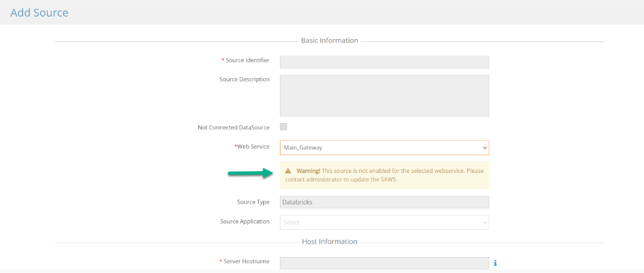The height and width of the screenshot is (273, 644).
Task: Click the Source Identifier field label
Action: coord(246,60)
